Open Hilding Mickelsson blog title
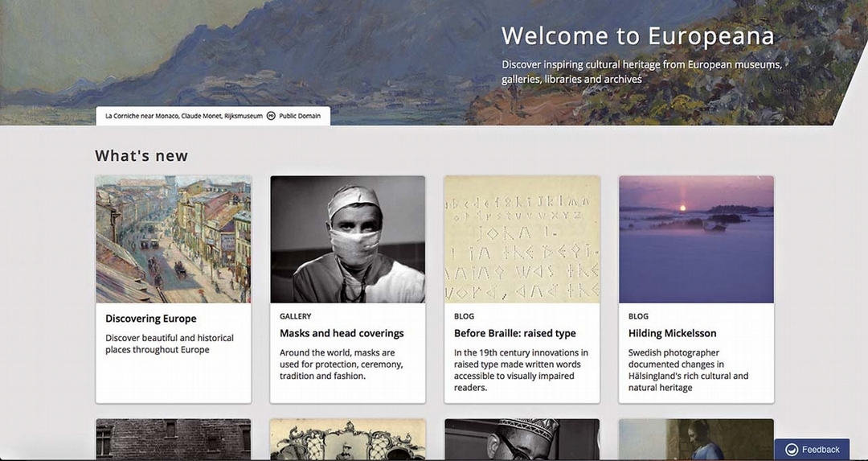 pyautogui.click(x=672, y=333)
